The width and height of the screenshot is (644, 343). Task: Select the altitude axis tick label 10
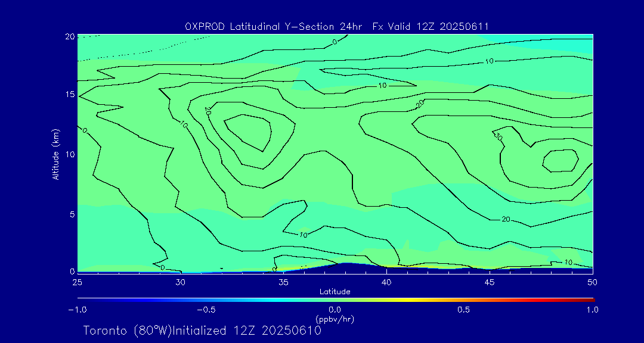tap(69, 154)
